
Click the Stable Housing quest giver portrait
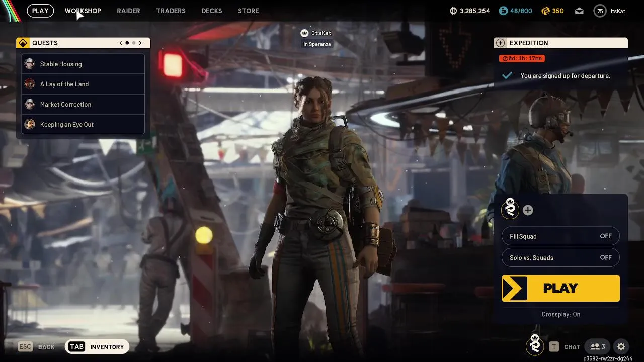[30, 64]
